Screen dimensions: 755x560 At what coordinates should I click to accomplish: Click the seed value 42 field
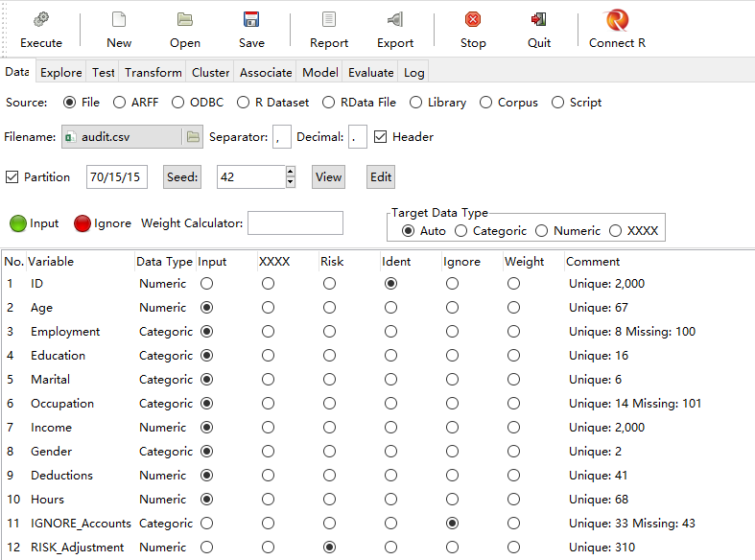click(251, 177)
